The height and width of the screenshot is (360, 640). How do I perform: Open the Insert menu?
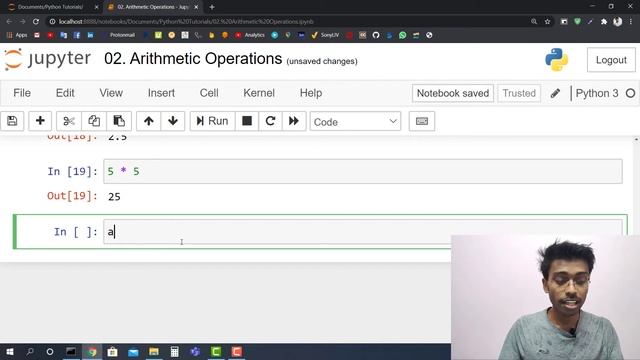click(161, 93)
